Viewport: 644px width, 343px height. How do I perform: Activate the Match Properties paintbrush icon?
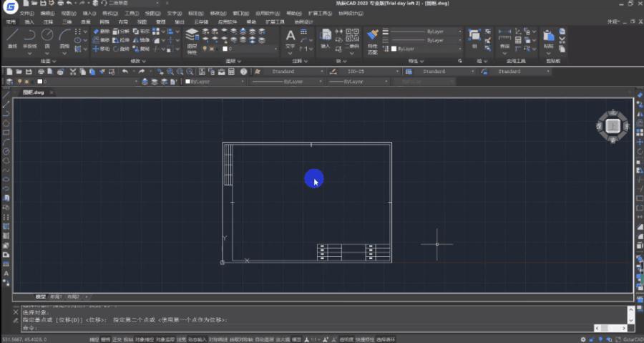click(373, 41)
